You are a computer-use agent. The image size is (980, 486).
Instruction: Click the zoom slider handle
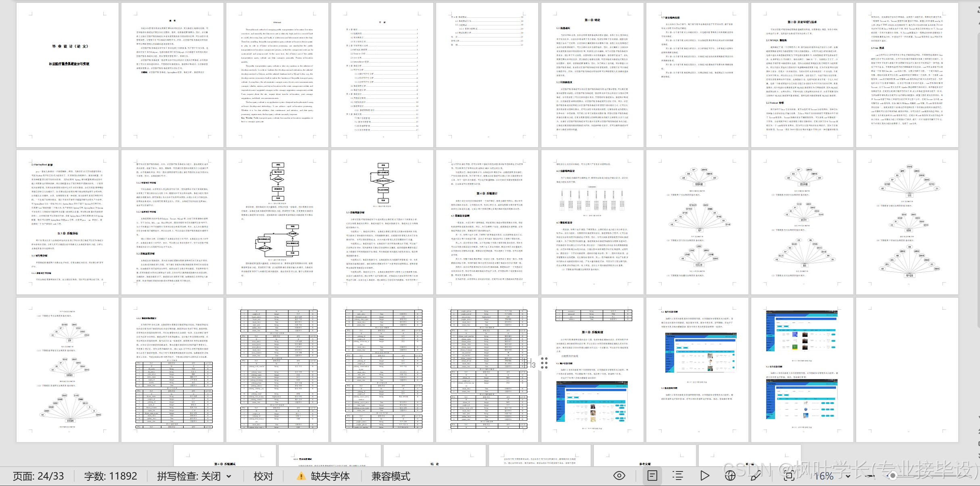click(x=893, y=476)
